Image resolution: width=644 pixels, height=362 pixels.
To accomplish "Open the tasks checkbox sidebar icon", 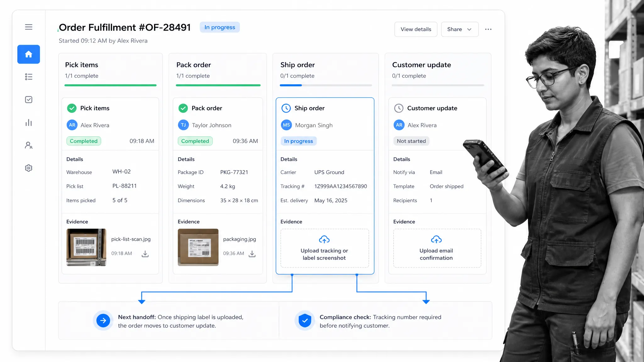I will coord(29,100).
